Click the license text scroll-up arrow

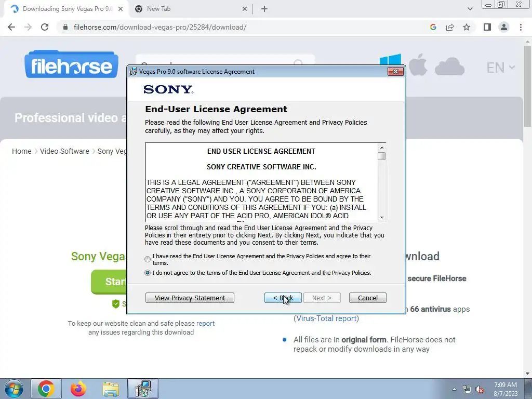point(382,148)
